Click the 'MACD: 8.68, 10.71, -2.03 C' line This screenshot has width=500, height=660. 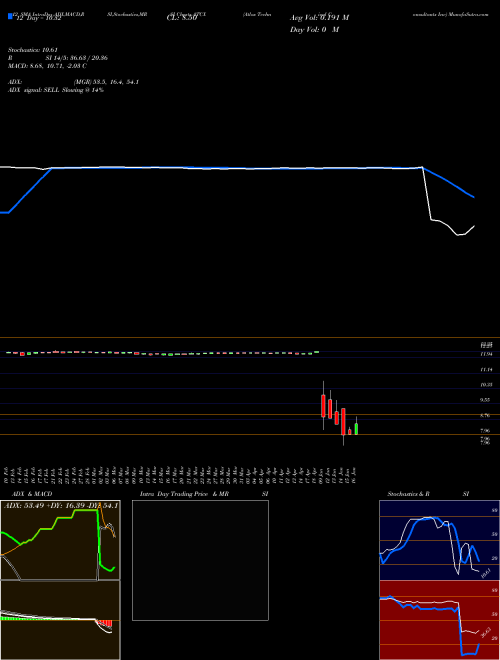point(48,66)
